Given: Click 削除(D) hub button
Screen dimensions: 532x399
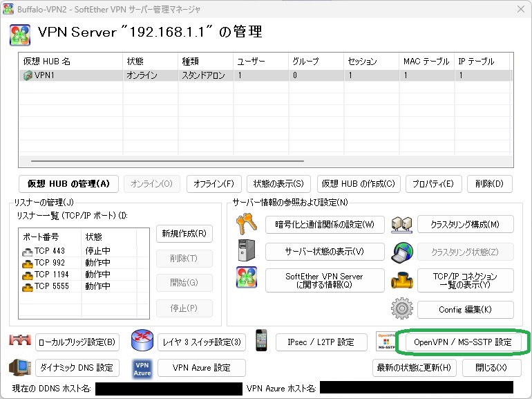Looking at the screenshot, I should coord(490,184).
